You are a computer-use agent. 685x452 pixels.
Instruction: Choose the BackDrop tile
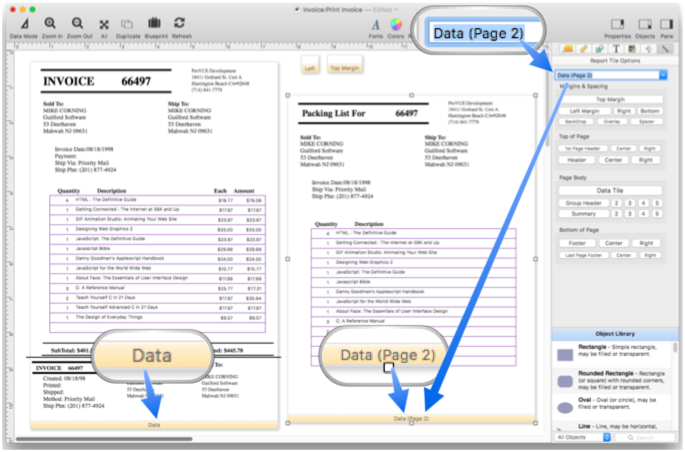click(575, 121)
